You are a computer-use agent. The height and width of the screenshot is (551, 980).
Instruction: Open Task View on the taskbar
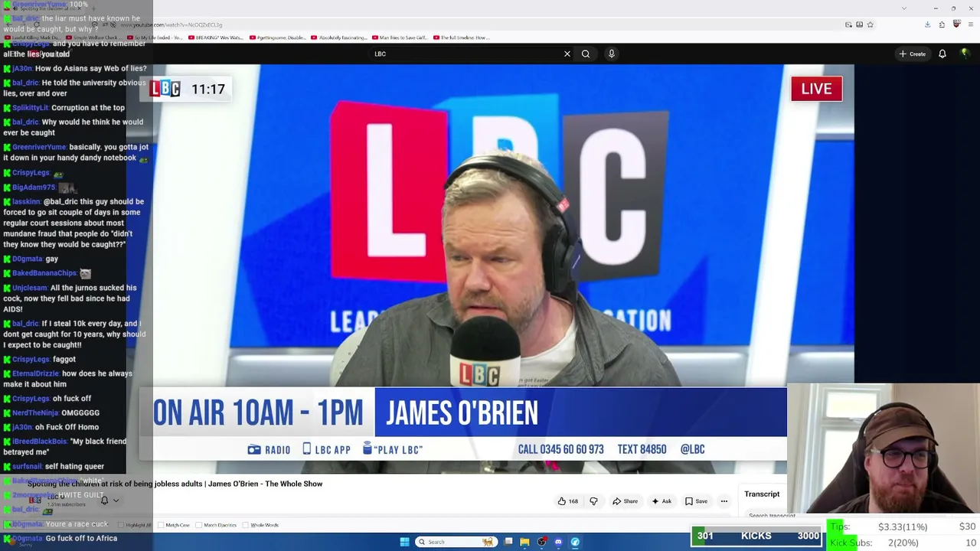(508, 542)
